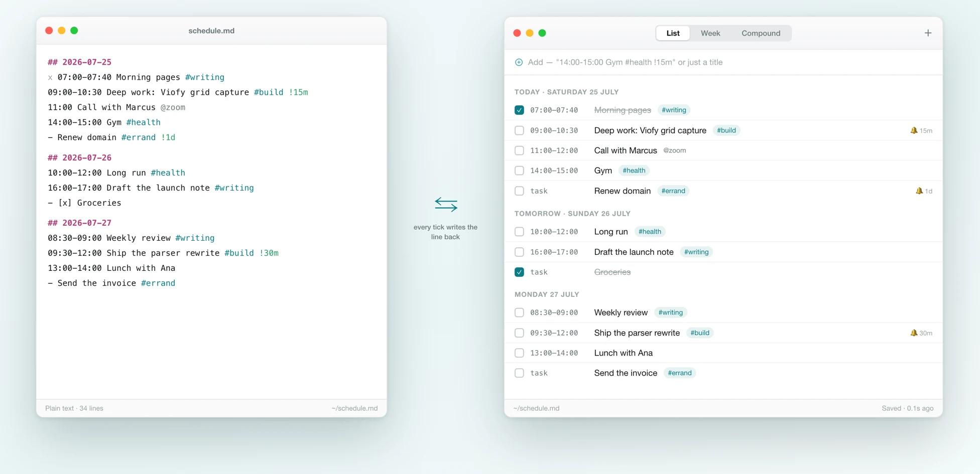980x474 pixels.
Task: Click ~/schedule.md path in list window footer
Action: coord(536,408)
